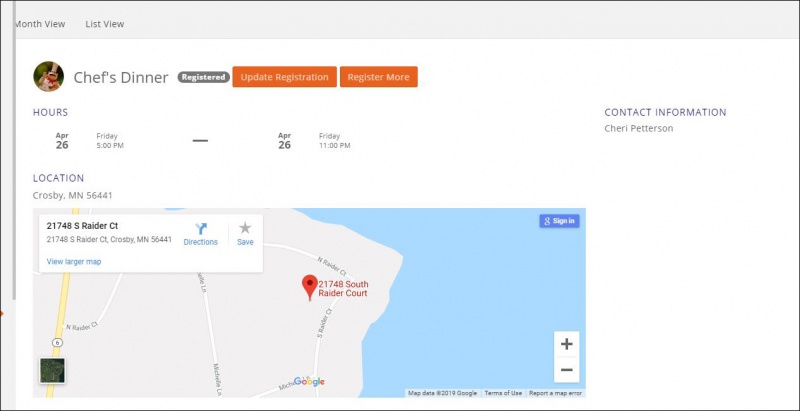Click the Google logo on the map
800x411 pixels.
[309, 381]
